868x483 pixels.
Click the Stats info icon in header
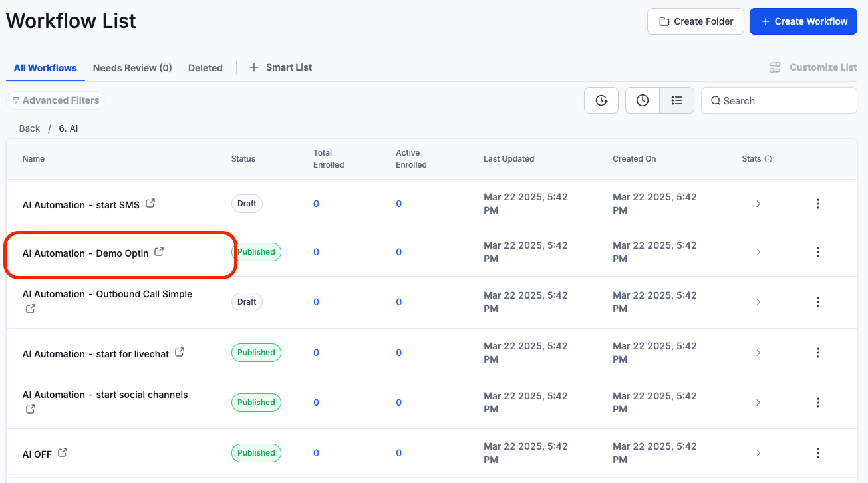[x=768, y=159]
